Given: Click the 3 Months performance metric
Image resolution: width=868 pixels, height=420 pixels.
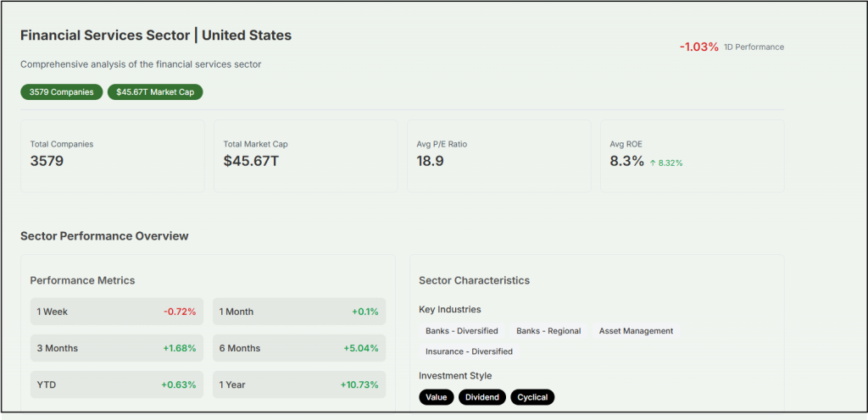Looking at the screenshot, I should (116, 348).
